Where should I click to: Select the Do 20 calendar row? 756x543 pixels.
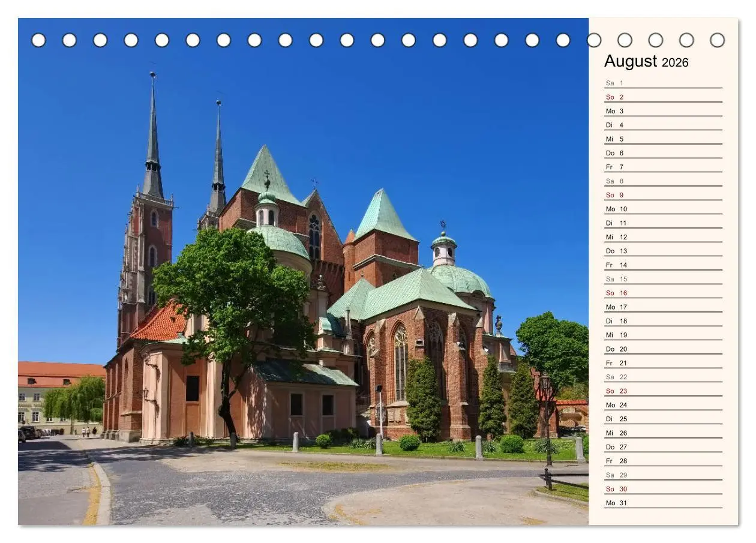(x=663, y=349)
